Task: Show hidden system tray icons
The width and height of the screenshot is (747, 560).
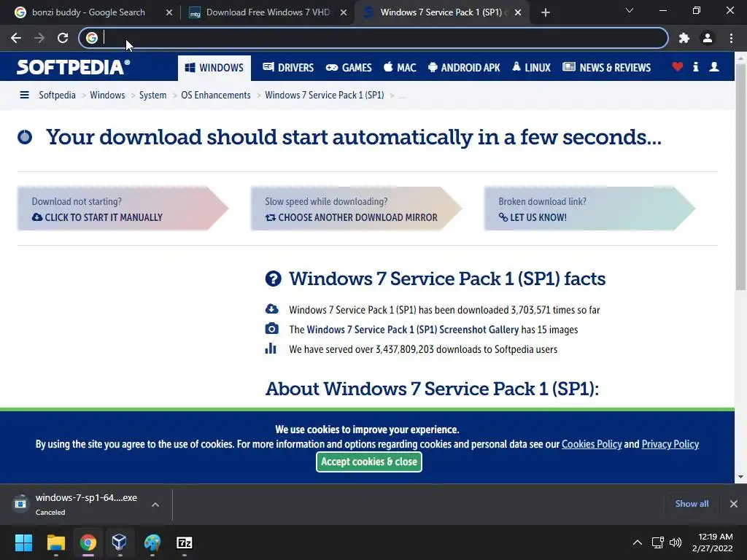Action: (638, 542)
